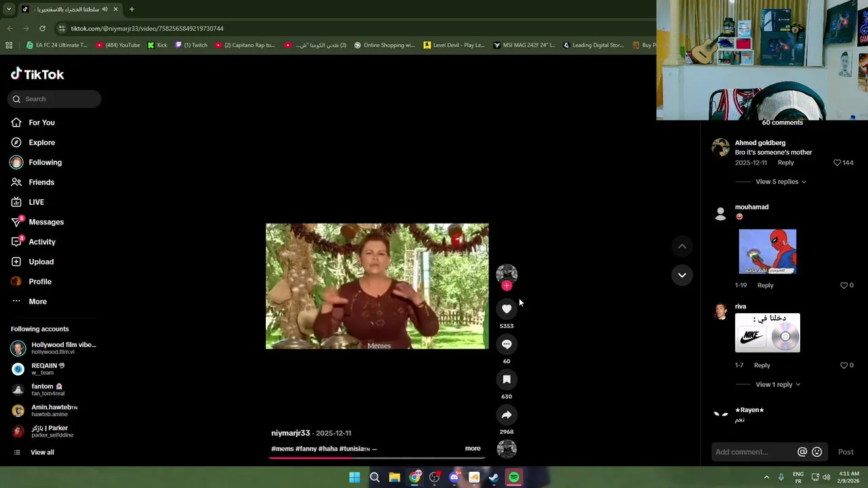Screen dimensions: 868x488
Task: Reload the page in Chrome
Action: (x=42, y=28)
